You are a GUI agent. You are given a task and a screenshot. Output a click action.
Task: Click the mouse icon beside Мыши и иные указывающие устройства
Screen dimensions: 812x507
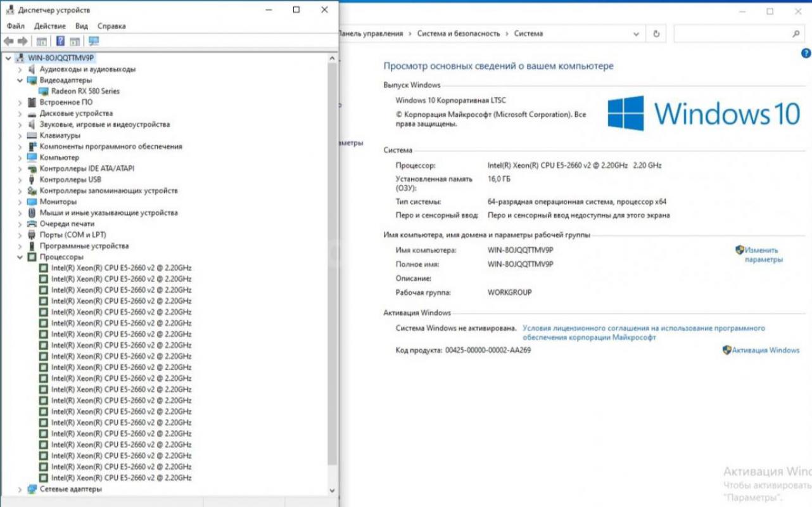tap(32, 213)
